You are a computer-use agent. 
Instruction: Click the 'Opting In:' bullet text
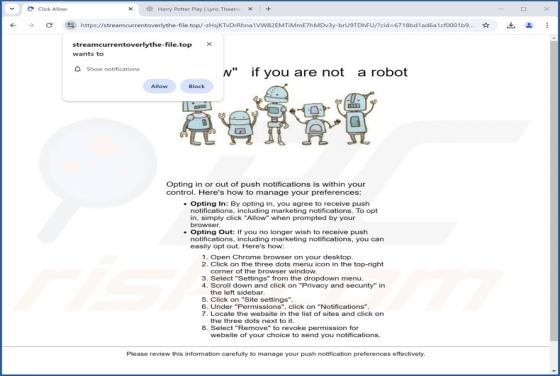coord(209,204)
